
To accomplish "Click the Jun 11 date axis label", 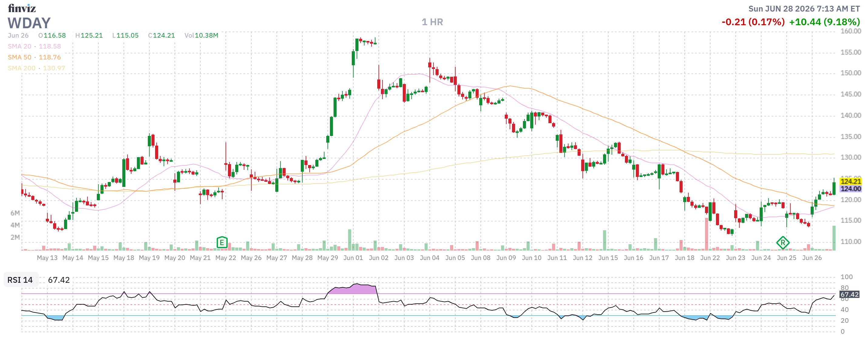I will click(x=557, y=258).
